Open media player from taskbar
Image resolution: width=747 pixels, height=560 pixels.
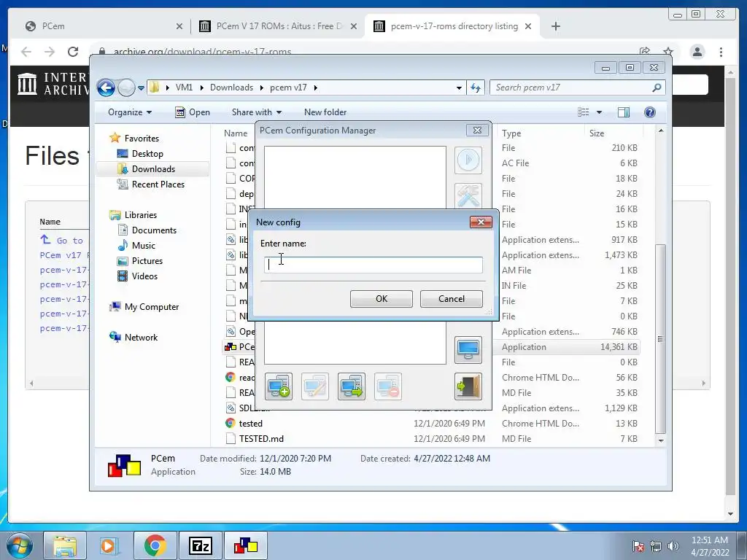pos(108,545)
